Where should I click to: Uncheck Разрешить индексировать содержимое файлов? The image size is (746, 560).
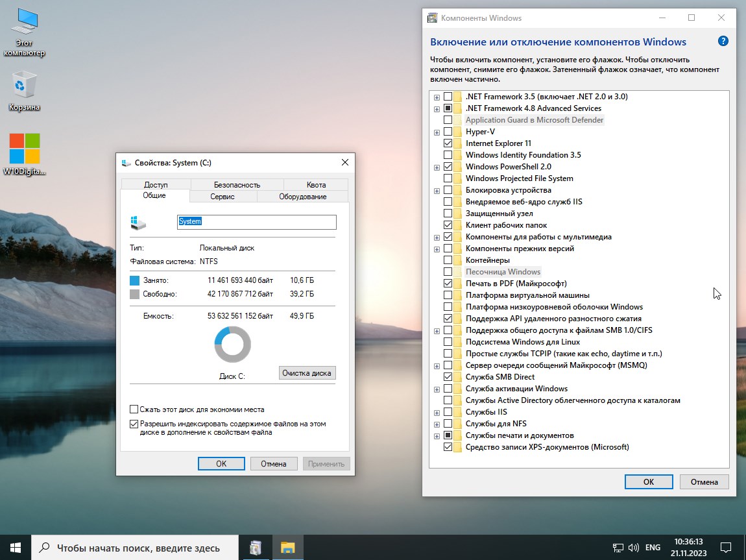pyautogui.click(x=134, y=424)
